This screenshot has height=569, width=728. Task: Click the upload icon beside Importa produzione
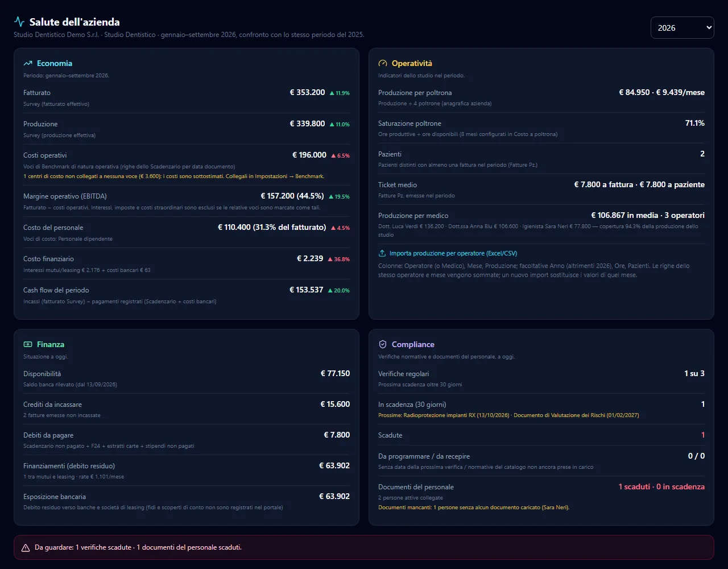point(382,254)
